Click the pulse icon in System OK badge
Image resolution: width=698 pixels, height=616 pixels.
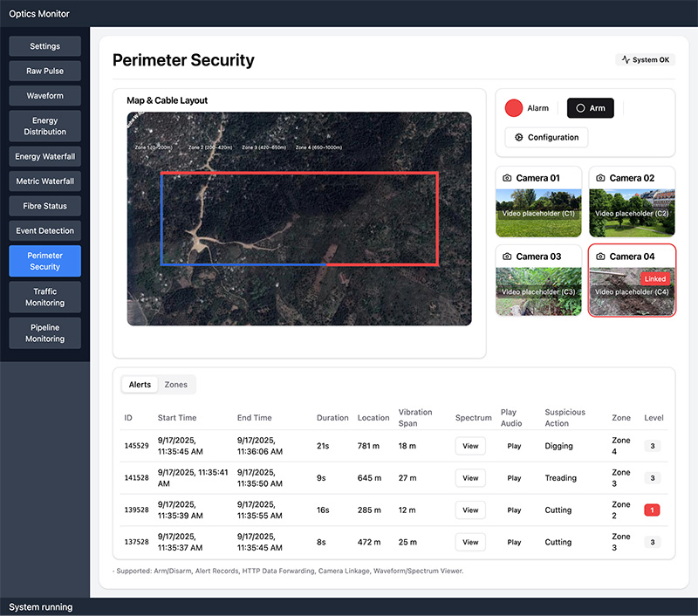pos(625,60)
